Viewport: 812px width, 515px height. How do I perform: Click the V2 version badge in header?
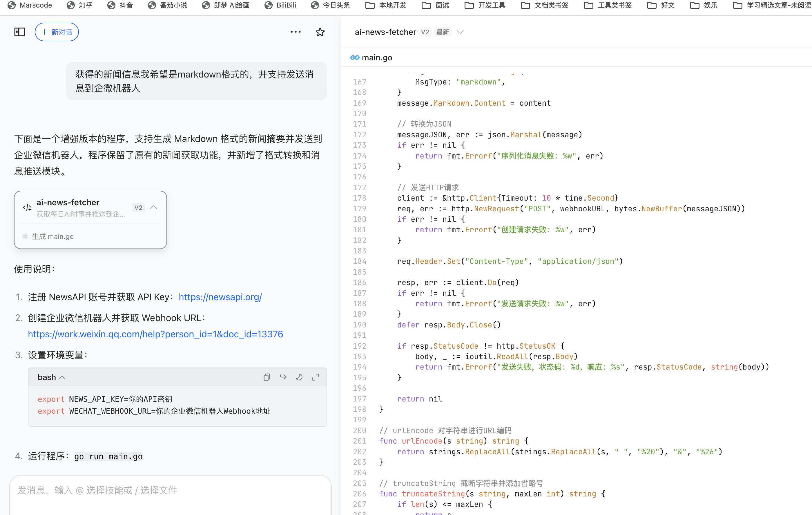click(425, 32)
